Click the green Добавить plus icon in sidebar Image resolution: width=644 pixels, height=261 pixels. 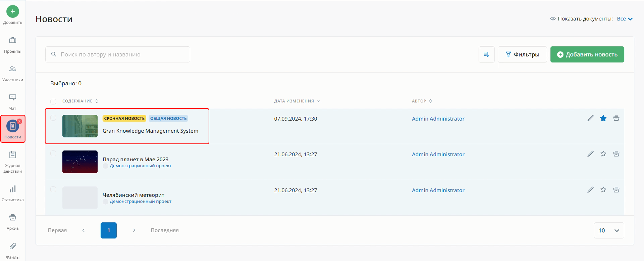(13, 11)
